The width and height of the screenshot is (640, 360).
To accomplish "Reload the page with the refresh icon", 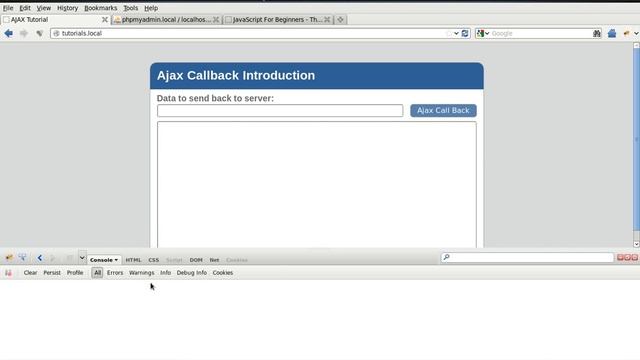I will (x=465, y=33).
